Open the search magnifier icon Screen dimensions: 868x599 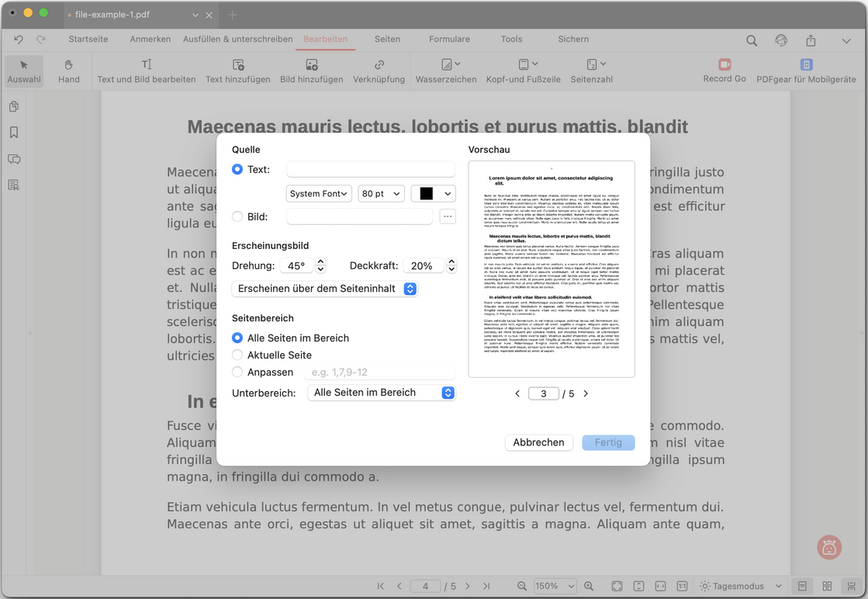(x=752, y=40)
